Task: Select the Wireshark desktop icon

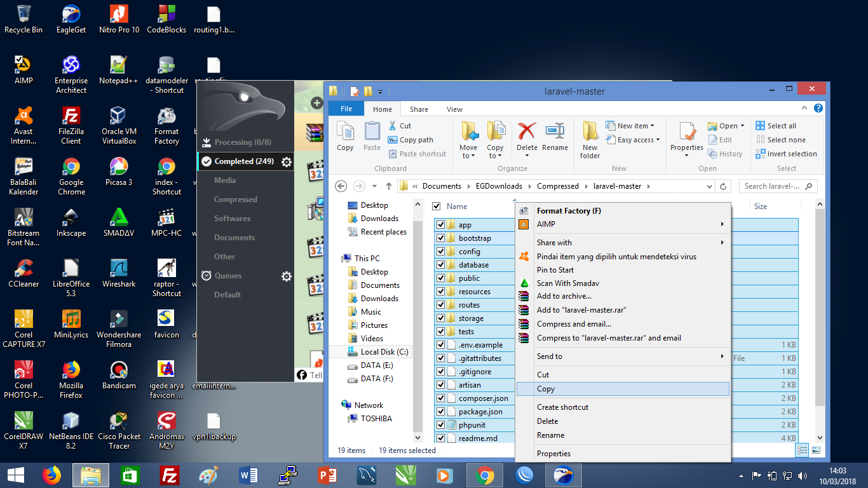Action: 119,273
